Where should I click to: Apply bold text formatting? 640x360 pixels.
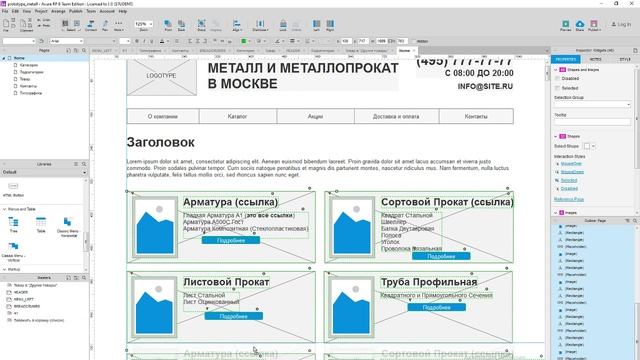coord(137,41)
